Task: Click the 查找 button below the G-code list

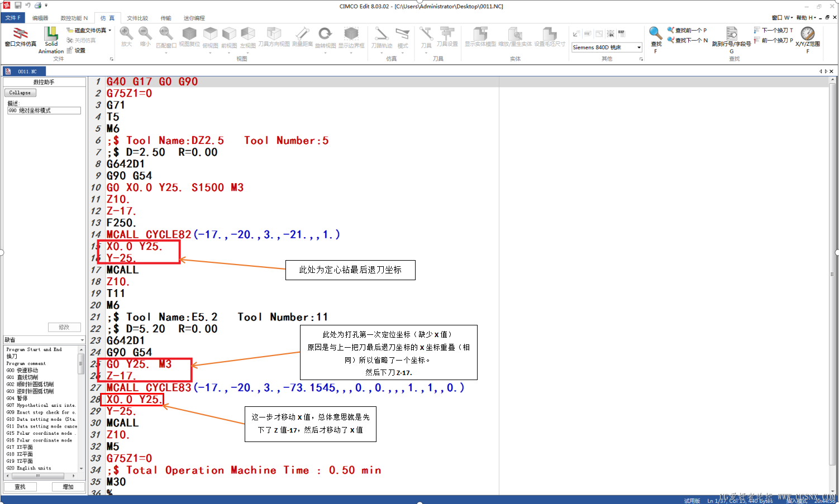Action: (20, 487)
